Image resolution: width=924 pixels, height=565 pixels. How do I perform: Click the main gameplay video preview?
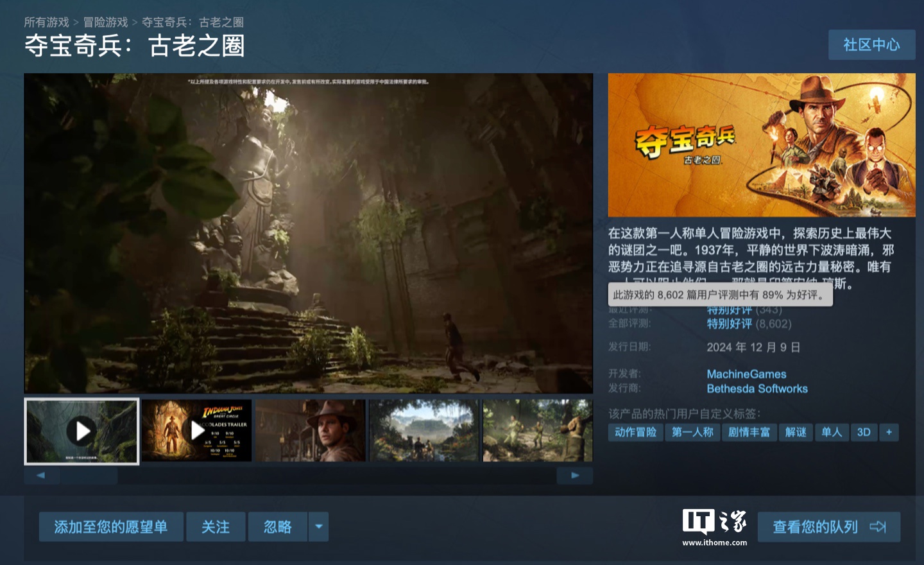pyautogui.click(x=308, y=232)
